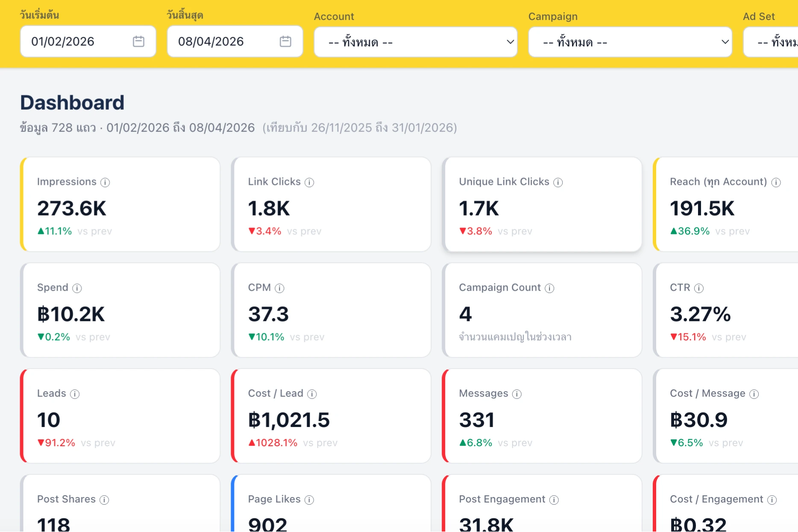Click the Reach change ▲36.9%
This screenshot has height=532, width=798.
point(690,231)
